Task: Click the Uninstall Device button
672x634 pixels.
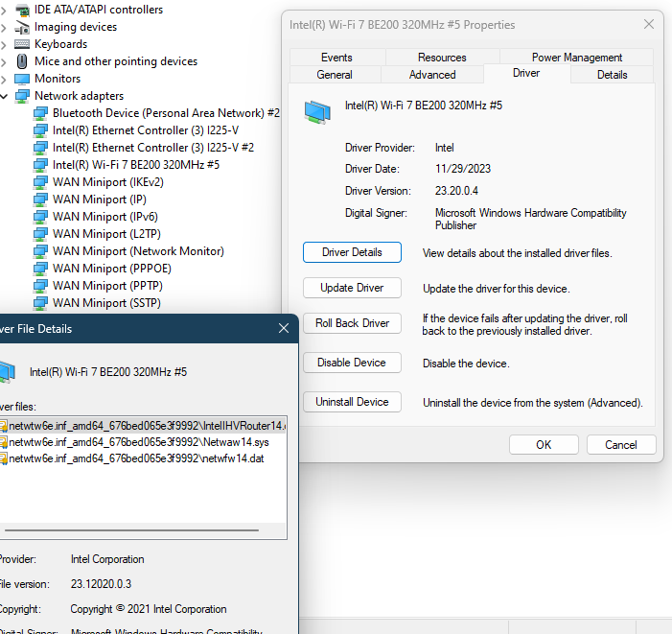Action: [352, 402]
